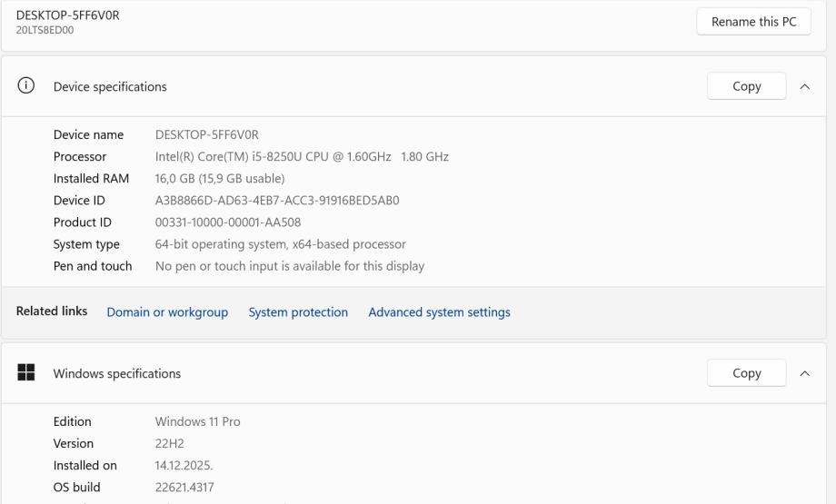
Task: Collapse the Device specifications section chevron
Action: tap(804, 86)
